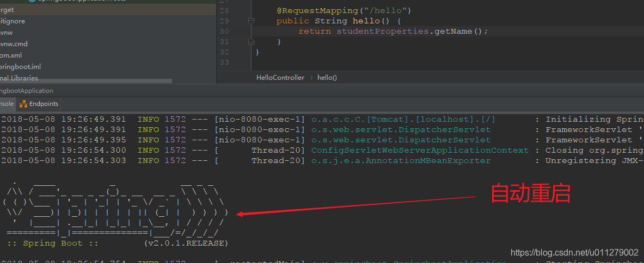Click the "Unregistering JMX-" log message
644x263 pixels.
[594, 161]
